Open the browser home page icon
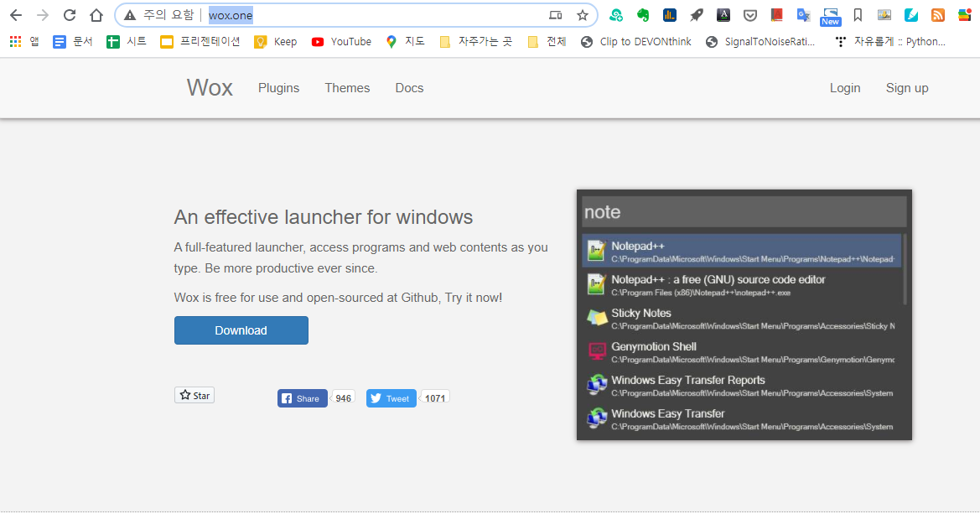The height and width of the screenshot is (514, 980). coord(96,15)
